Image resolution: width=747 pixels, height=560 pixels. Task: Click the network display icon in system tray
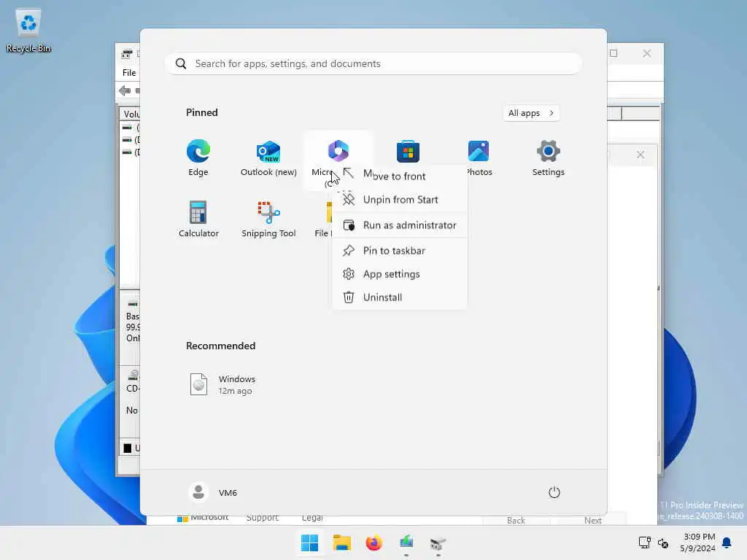click(645, 542)
